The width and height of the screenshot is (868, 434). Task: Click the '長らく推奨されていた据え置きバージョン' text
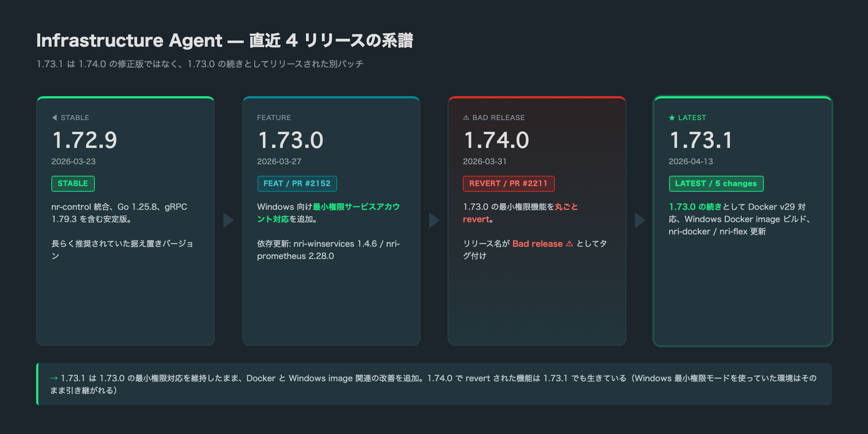pyautogui.click(x=122, y=250)
